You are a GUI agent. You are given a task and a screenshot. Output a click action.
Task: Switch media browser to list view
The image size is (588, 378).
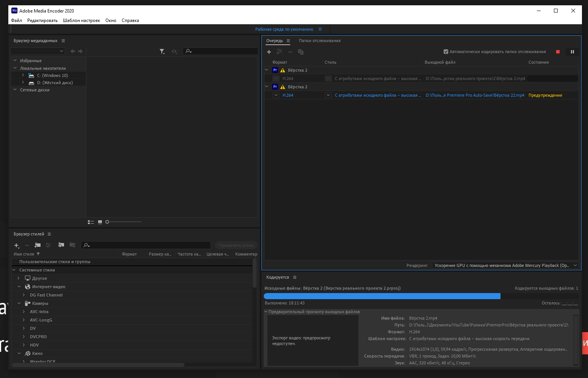pos(91,222)
